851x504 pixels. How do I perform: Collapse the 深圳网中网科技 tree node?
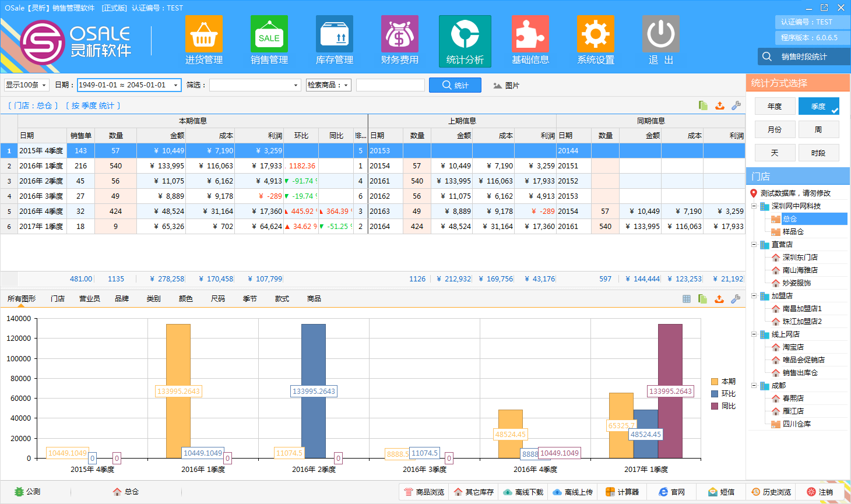[754, 206]
